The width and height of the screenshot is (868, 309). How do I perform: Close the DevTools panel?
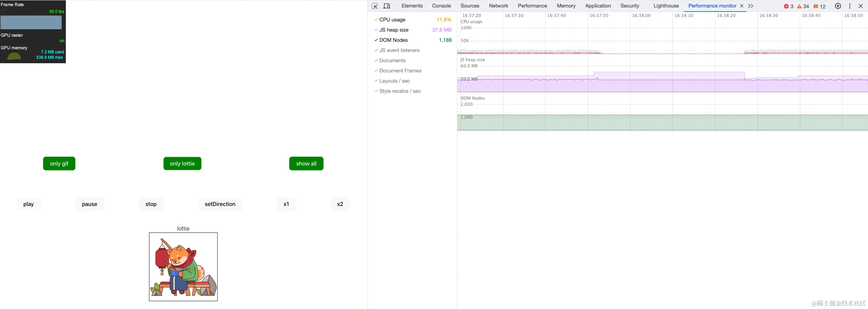coord(861,6)
